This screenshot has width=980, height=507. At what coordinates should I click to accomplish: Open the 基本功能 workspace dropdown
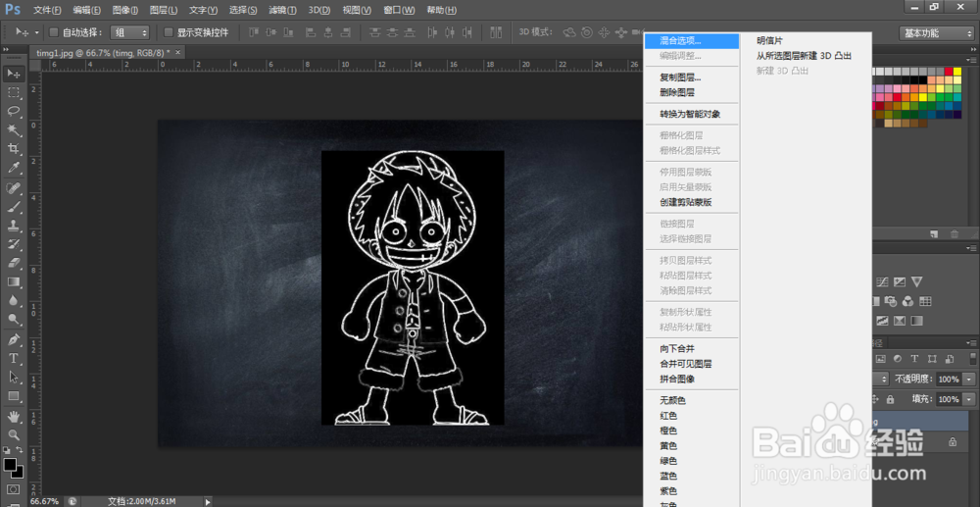pos(936,33)
